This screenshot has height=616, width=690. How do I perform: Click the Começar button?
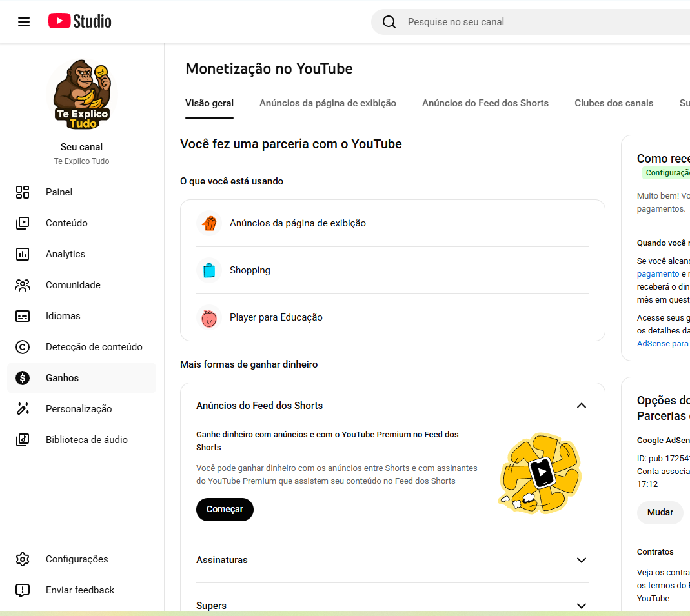pos(225,510)
